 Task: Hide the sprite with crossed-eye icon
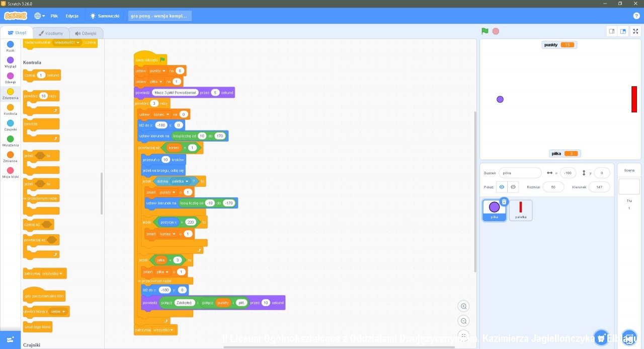[x=513, y=187]
